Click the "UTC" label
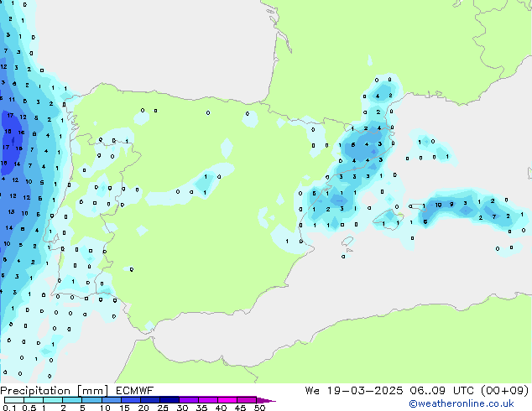Screen dimensions: 532x411 (463, 391)
